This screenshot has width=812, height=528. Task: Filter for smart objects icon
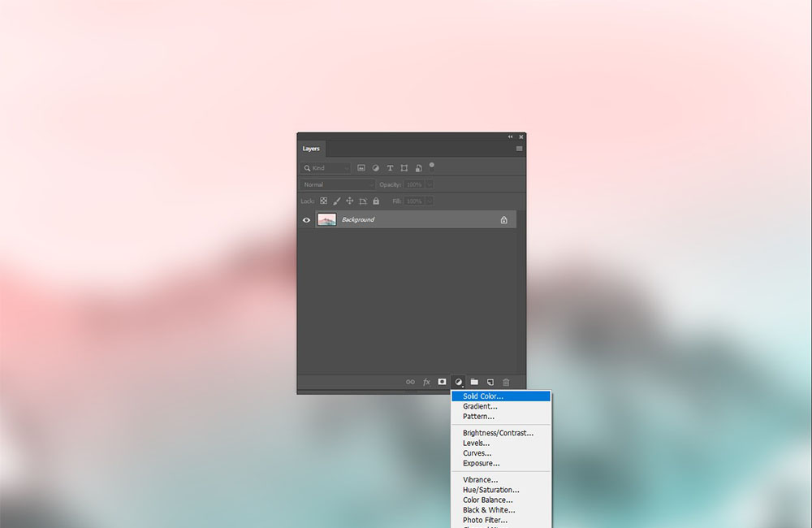(x=418, y=168)
